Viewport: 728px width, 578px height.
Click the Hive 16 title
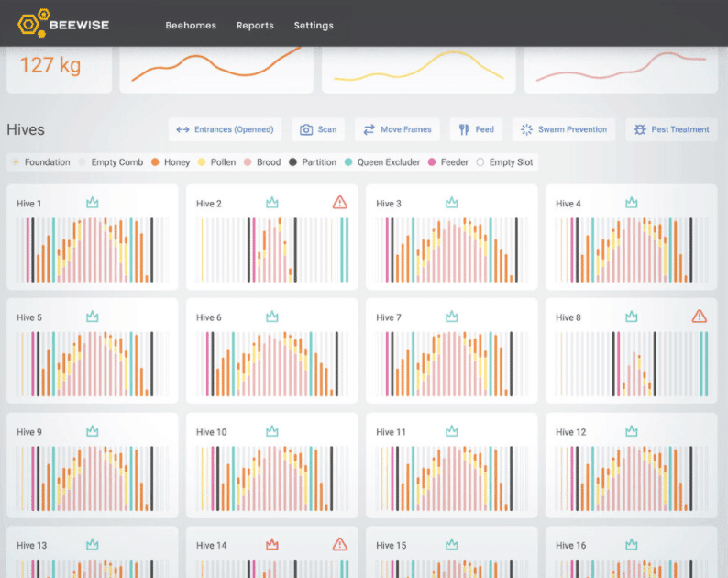pyautogui.click(x=571, y=546)
